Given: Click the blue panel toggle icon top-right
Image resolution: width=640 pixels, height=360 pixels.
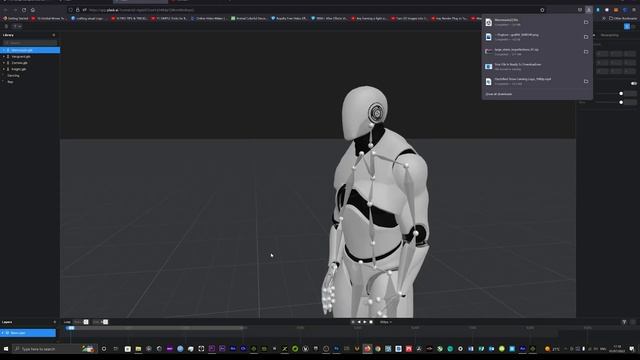Looking at the screenshot, I should [x=627, y=27].
